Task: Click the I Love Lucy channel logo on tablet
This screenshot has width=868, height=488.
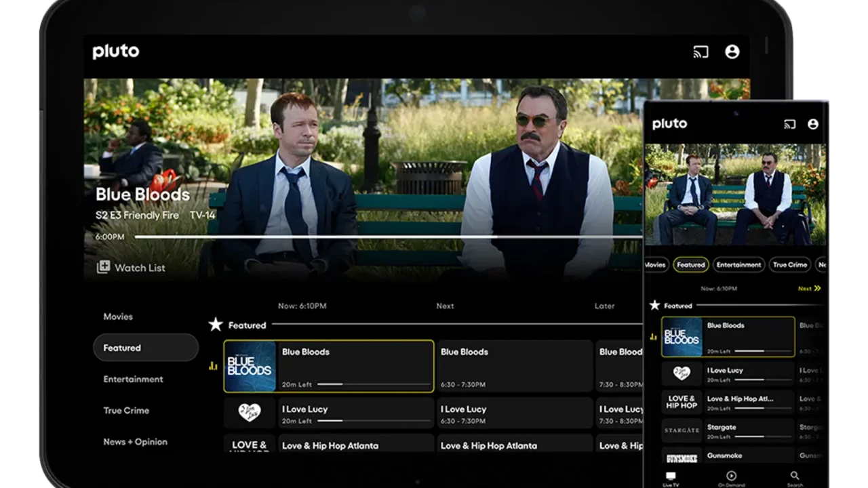Action: pos(250,412)
